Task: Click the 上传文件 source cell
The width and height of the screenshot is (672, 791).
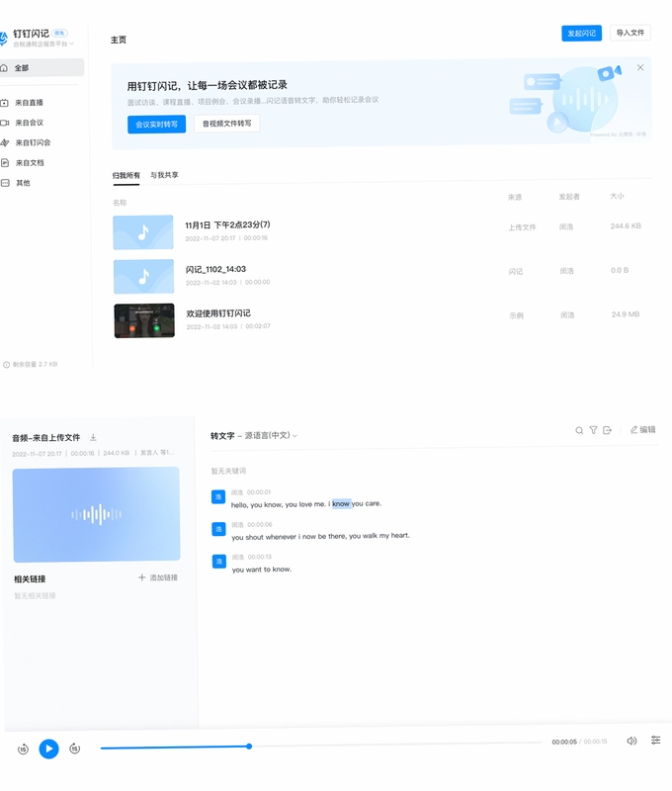Action: click(x=522, y=227)
